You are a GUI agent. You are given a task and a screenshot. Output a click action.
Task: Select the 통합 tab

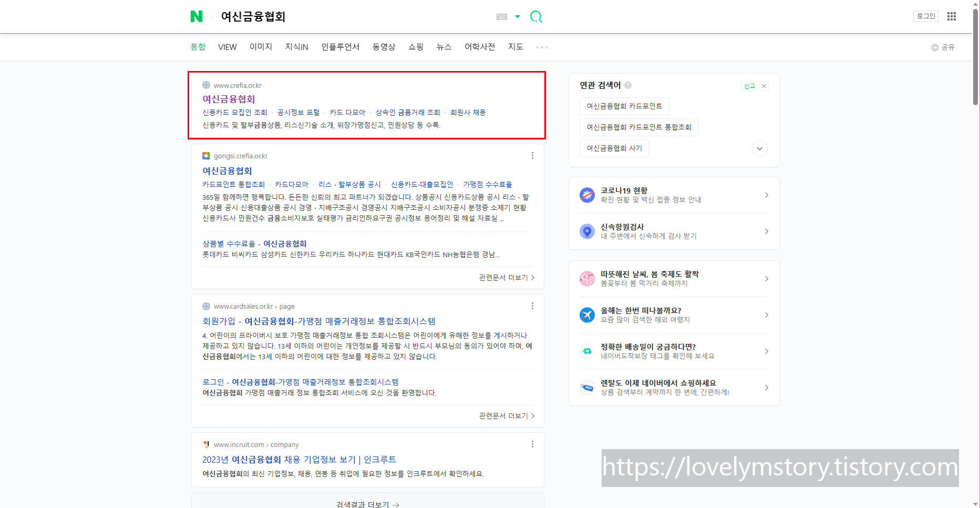198,47
